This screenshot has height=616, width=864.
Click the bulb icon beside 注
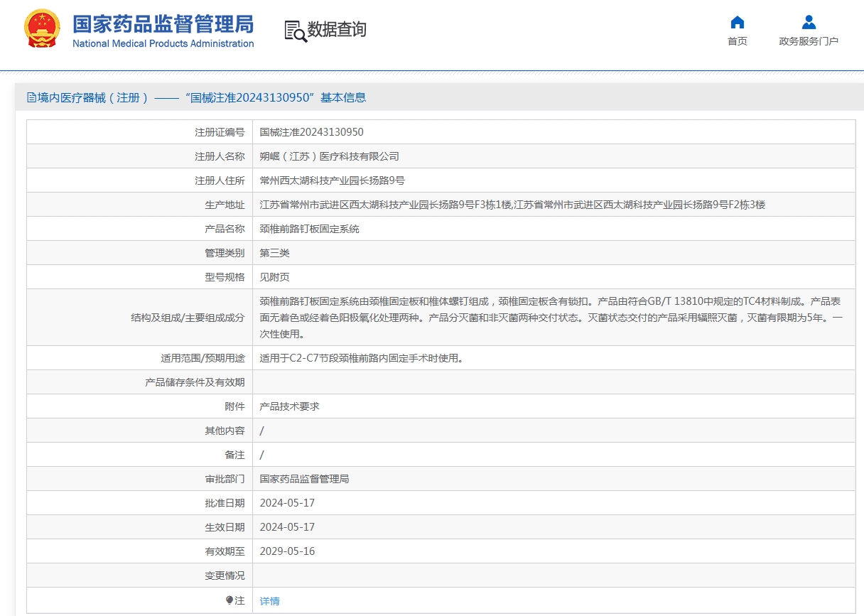click(229, 600)
